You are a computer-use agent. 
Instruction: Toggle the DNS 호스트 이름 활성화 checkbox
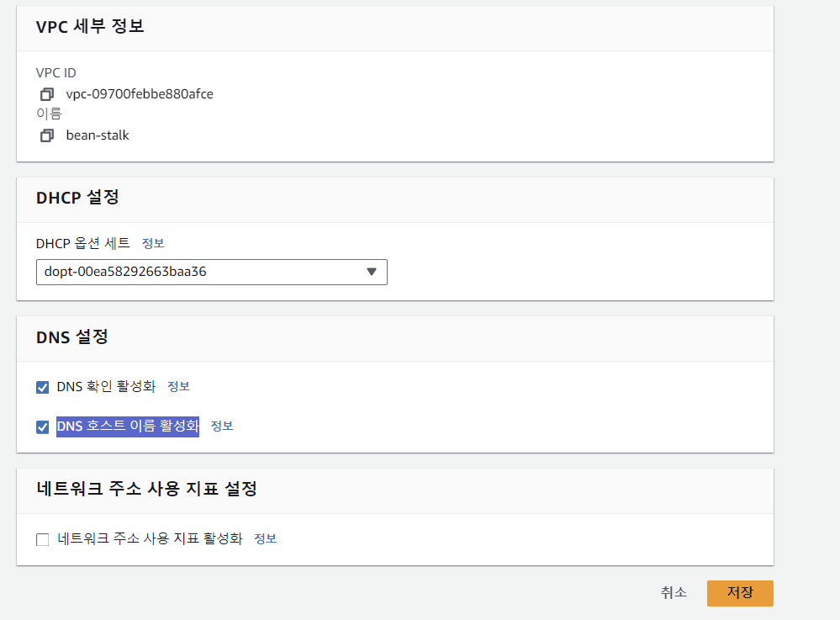(42, 427)
